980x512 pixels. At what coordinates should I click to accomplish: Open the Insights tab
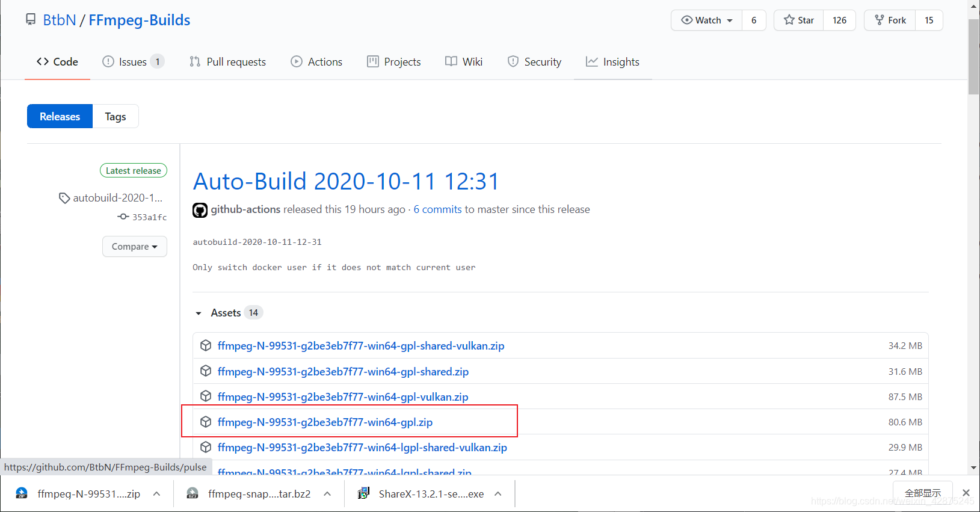point(612,61)
